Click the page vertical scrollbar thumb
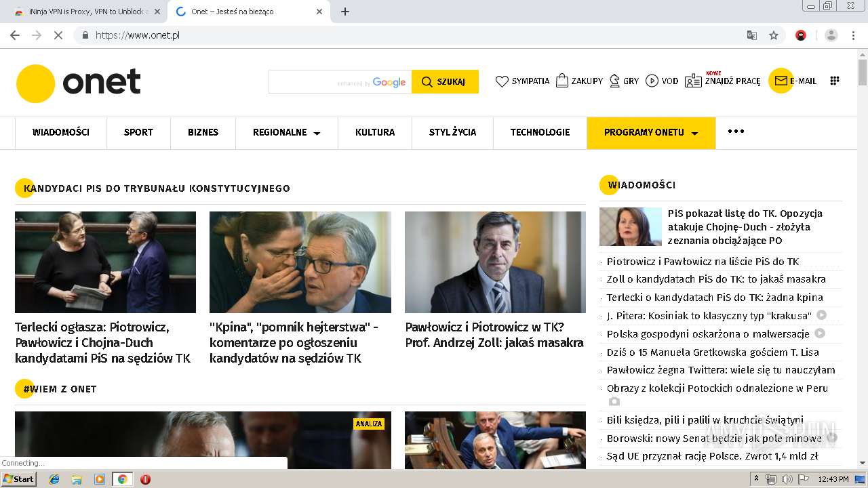This screenshot has height=488, width=868. click(x=863, y=72)
